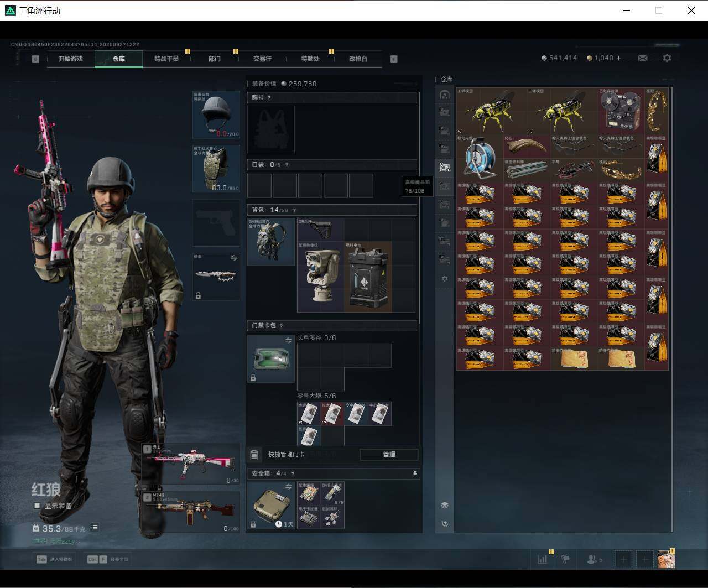
Task: Open the gear icon in warehouse sidebar
Action: click(444, 279)
